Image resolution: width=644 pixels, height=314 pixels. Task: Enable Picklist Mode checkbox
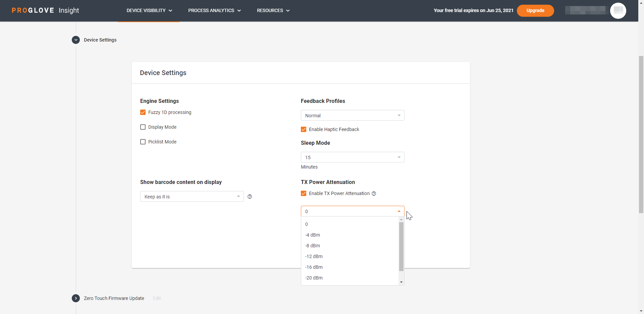point(143,142)
